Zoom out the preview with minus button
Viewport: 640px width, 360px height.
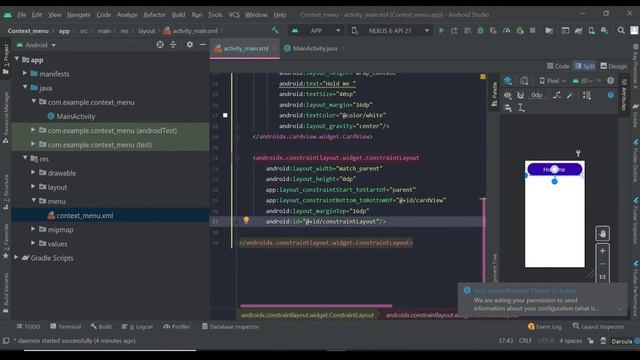tap(602, 264)
